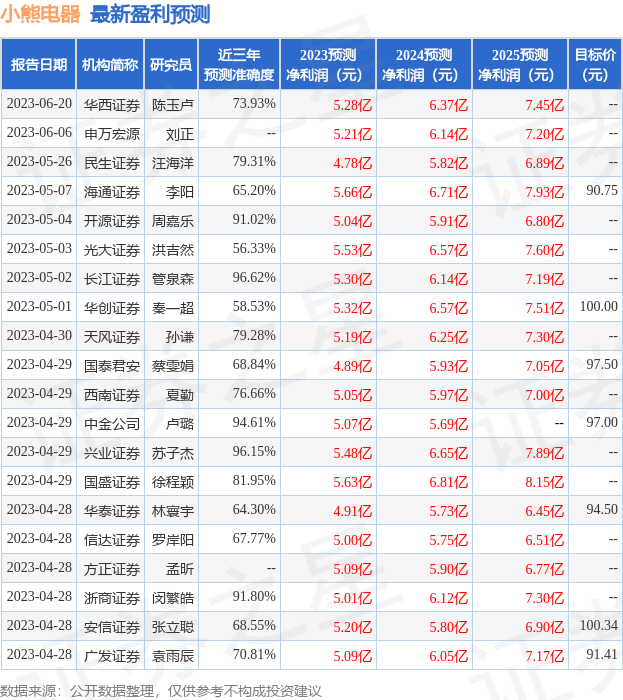Viewport: 623px width, 700px height.
Task: Click the 数据来源 disclaimer footer text
Action: tap(161, 691)
